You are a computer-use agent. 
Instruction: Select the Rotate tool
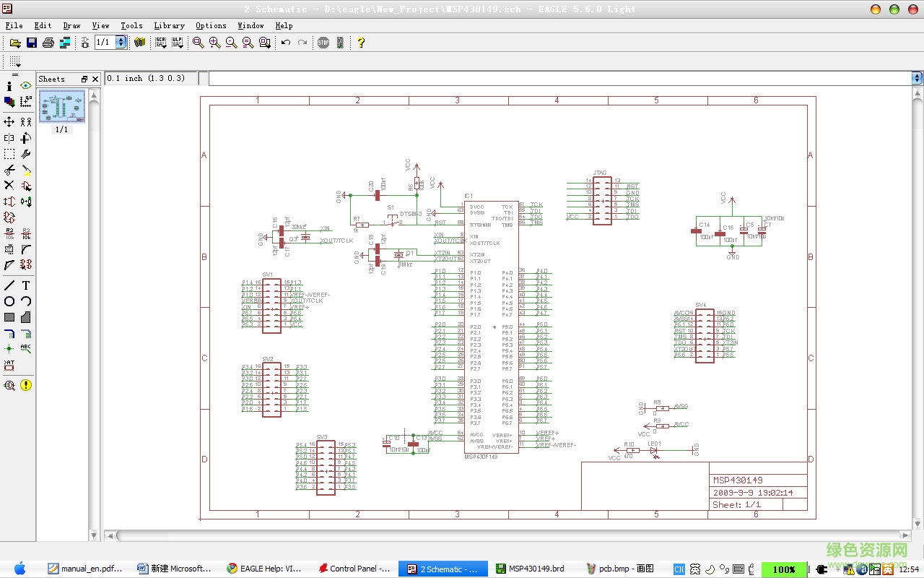26,137
